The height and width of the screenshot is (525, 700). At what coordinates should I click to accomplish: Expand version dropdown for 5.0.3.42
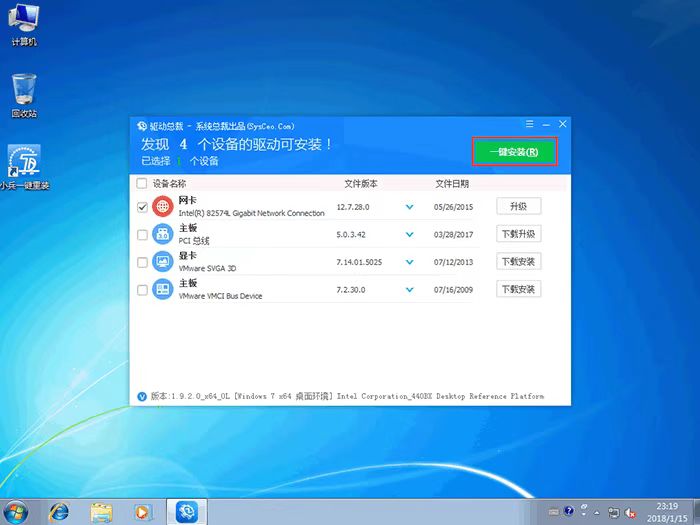pyautogui.click(x=409, y=235)
